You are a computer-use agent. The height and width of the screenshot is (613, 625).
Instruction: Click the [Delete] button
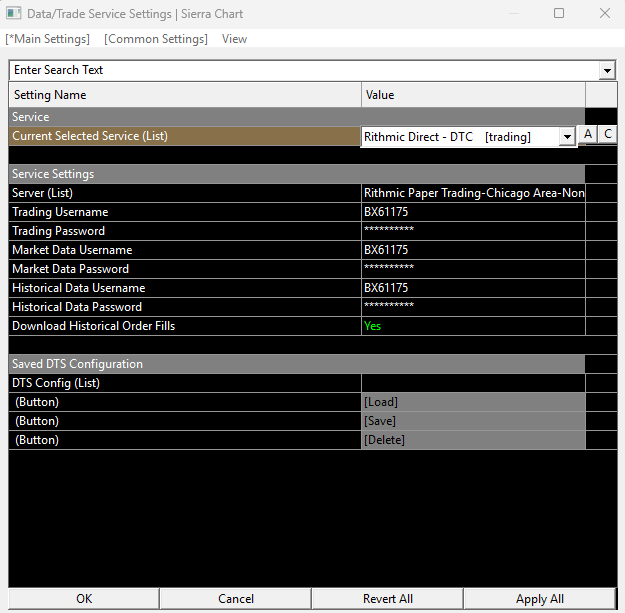tap(473, 440)
